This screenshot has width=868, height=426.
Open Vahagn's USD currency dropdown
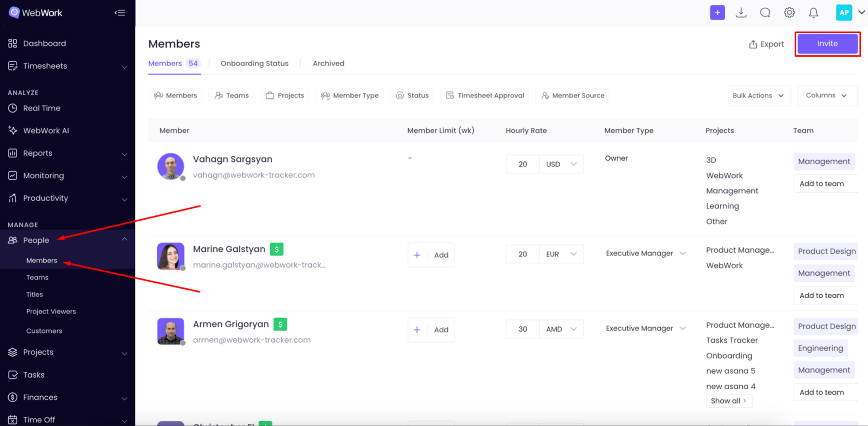pyautogui.click(x=561, y=164)
